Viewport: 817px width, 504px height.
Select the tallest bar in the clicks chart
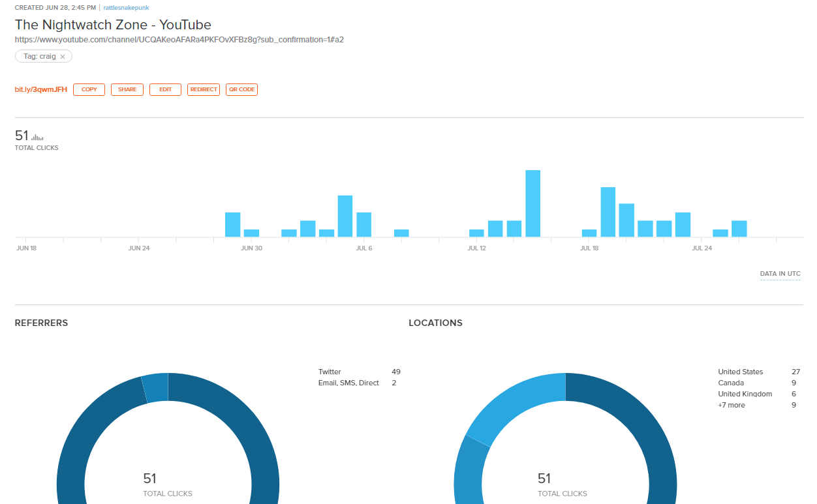(x=533, y=203)
